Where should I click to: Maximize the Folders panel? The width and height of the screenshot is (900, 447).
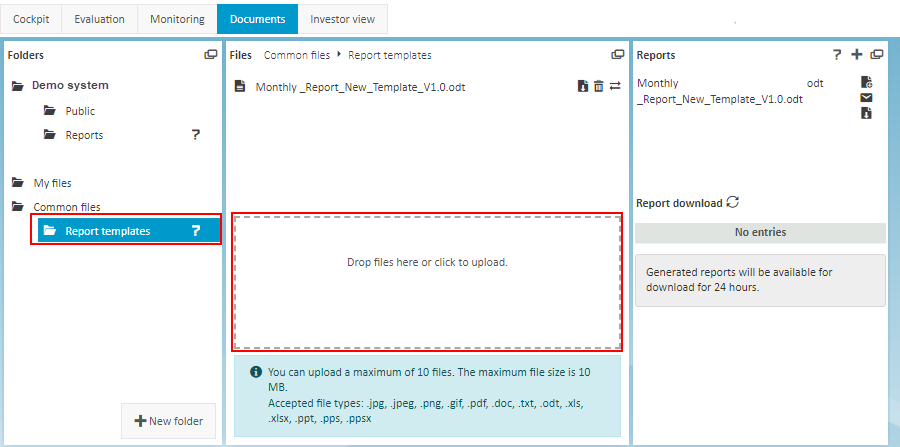point(210,55)
